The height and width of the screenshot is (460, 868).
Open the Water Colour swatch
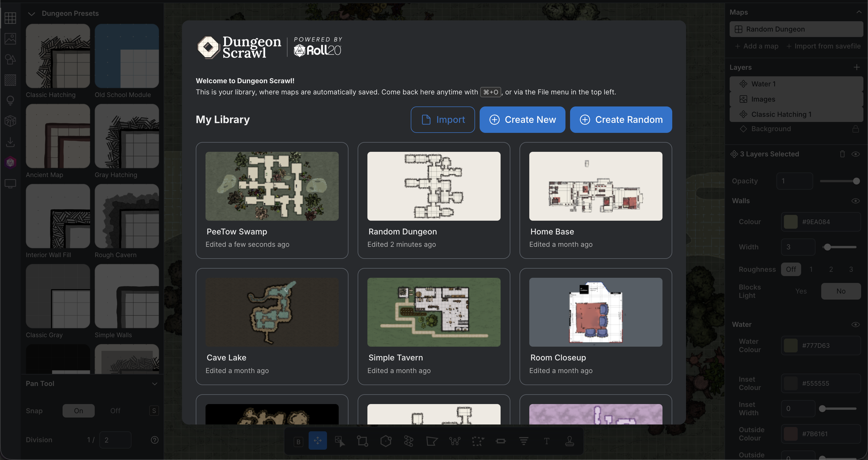click(x=790, y=346)
